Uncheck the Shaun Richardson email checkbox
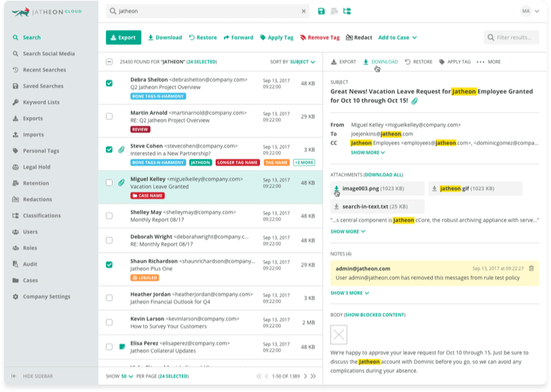This screenshot has height=392, width=551. (109, 265)
